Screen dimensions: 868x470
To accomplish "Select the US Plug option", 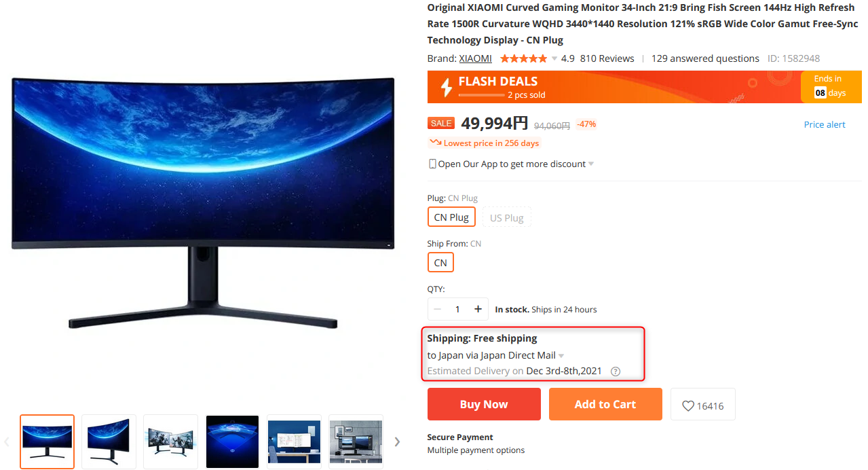I will click(x=507, y=218).
